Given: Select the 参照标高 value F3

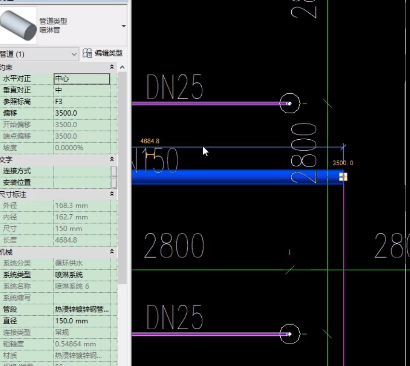Looking at the screenshot, I should pyautogui.click(x=82, y=102).
